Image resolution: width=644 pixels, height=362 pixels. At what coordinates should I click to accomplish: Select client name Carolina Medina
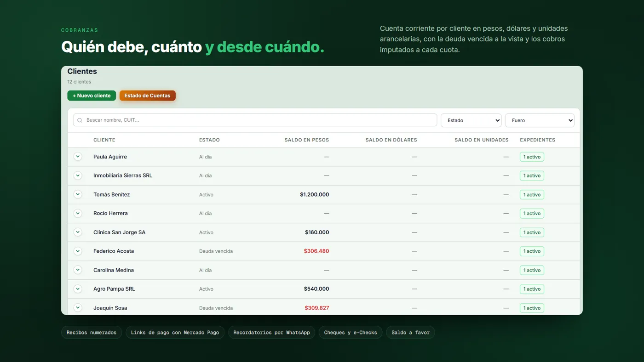(114, 270)
